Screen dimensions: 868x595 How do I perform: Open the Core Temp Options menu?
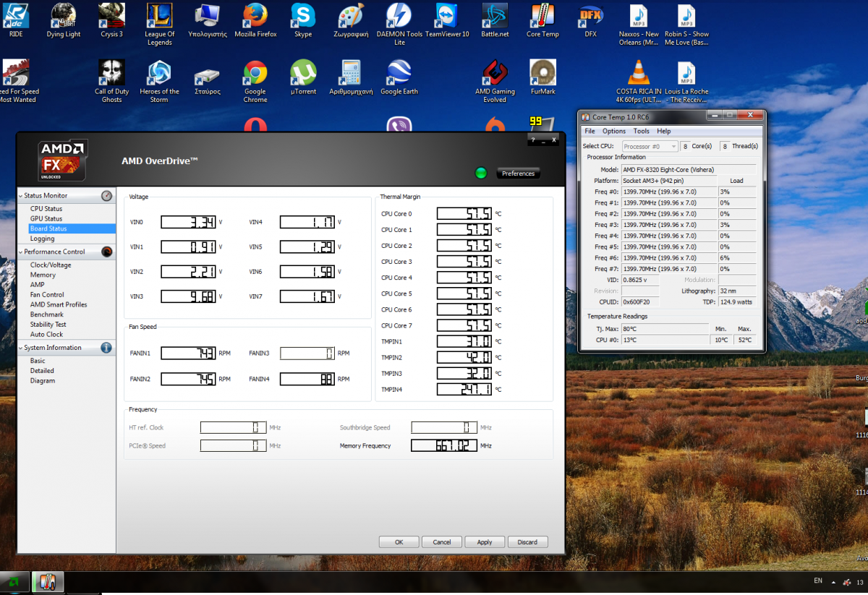[614, 132]
